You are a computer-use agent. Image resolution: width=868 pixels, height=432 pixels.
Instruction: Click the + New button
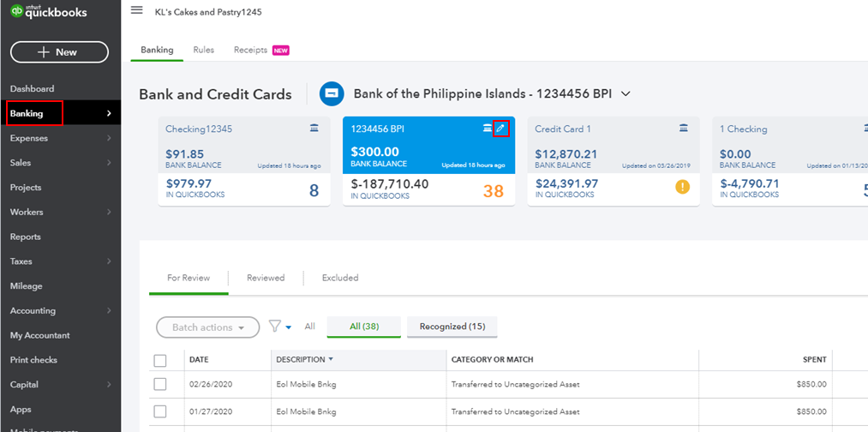click(59, 52)
